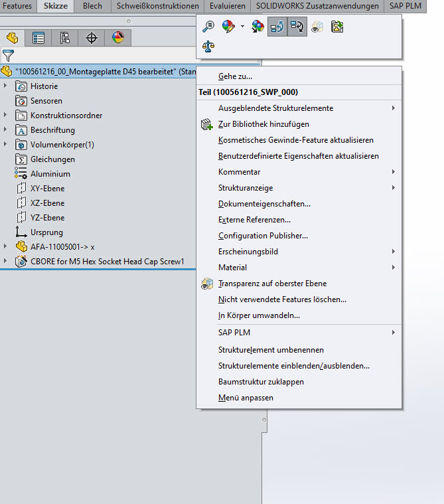Open the ConfigurationManager tab icon

64,38
